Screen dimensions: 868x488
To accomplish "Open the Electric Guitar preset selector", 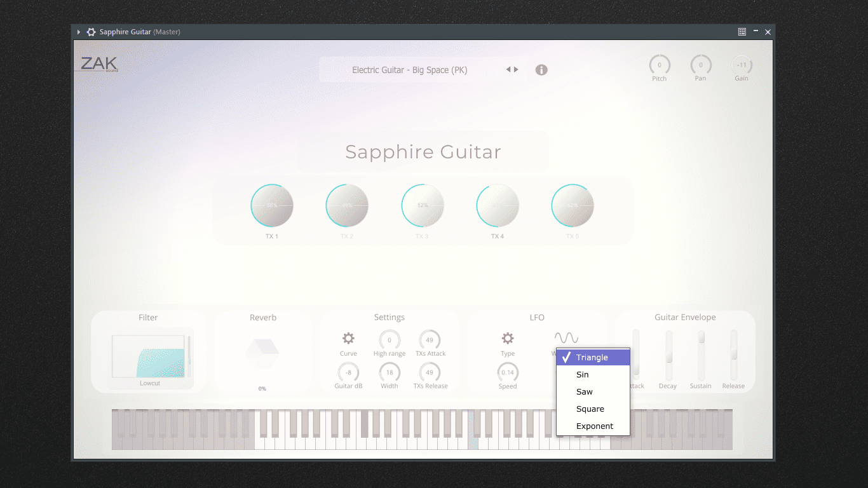I will point(410,70).
